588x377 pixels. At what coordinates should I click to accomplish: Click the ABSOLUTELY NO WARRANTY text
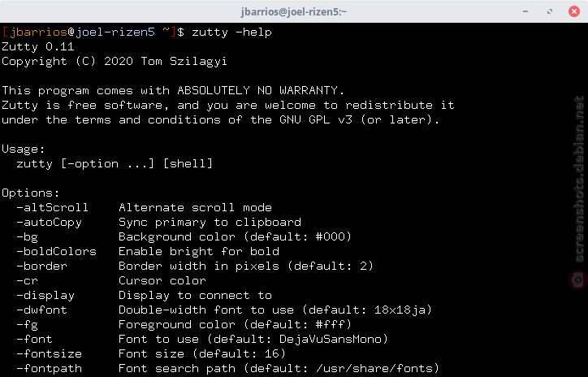click(x=260, y=90)
